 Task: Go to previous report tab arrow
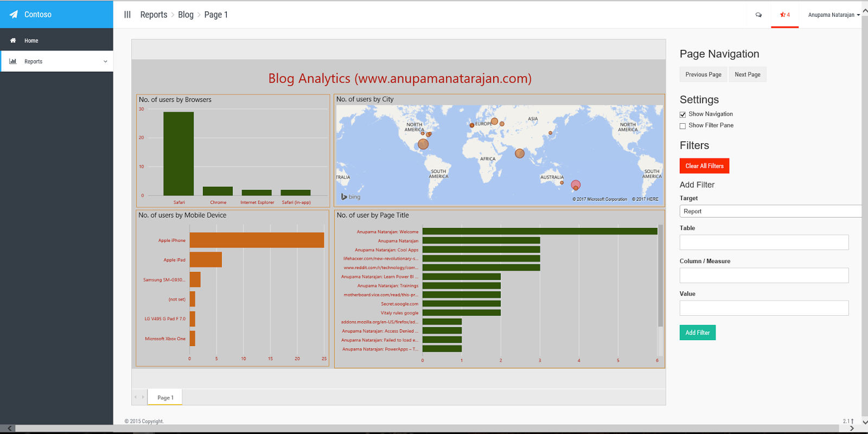tap(136, 397)
